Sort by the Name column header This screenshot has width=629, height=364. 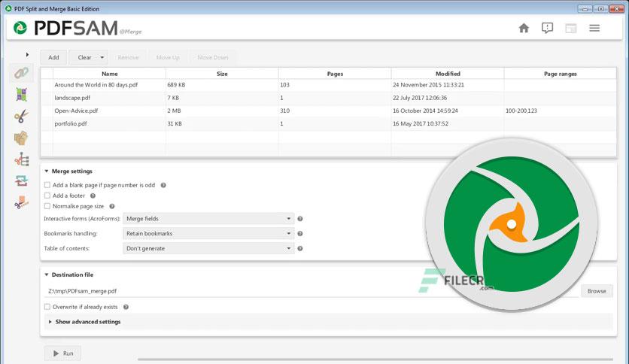(x=110, y=74)
